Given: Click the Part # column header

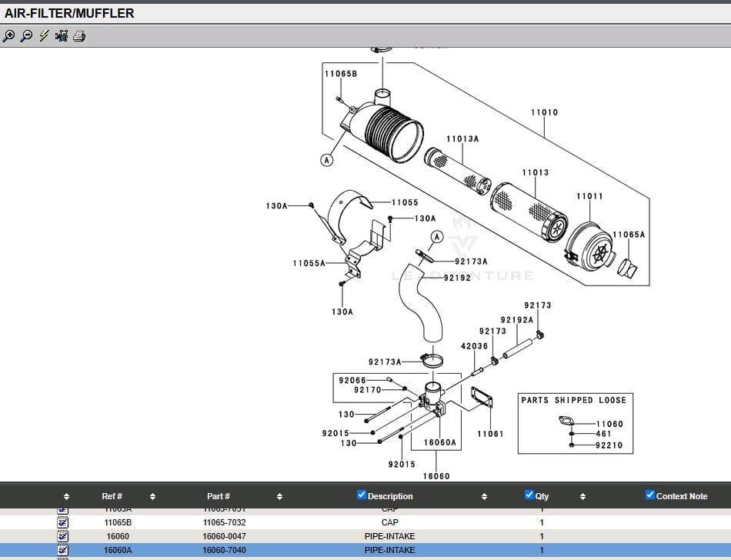Looking at the screenshot, I should pos(219,497).
